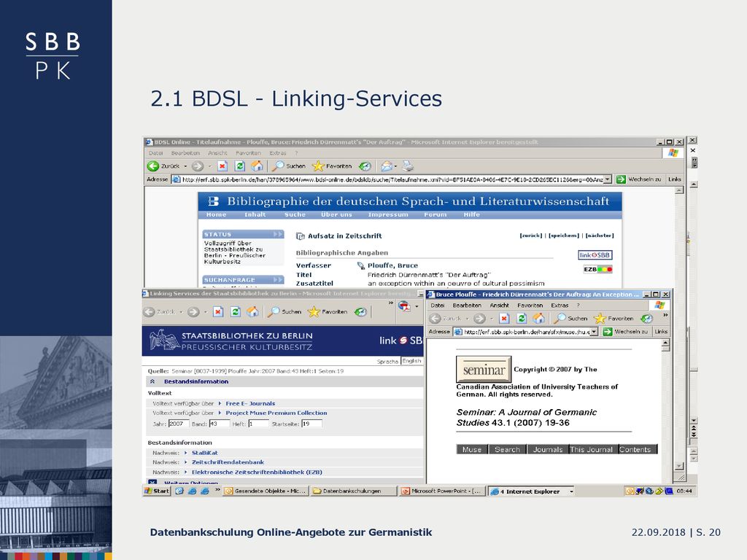747x560 pixels.
Task: Refresh the Bruce Plouffe article window
Action: (522, 318)
